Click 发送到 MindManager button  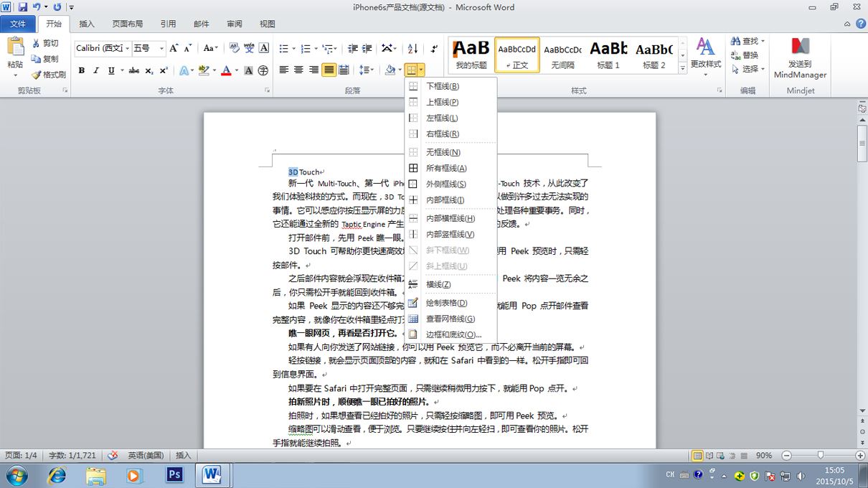801,57
